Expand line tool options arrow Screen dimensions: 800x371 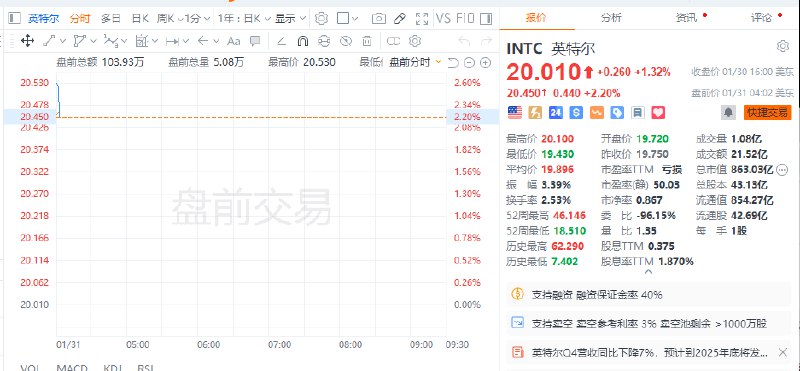[63, 41]
